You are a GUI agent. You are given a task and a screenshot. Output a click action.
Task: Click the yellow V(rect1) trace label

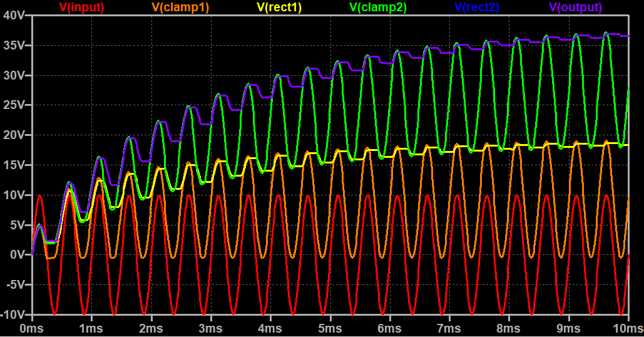280,8
